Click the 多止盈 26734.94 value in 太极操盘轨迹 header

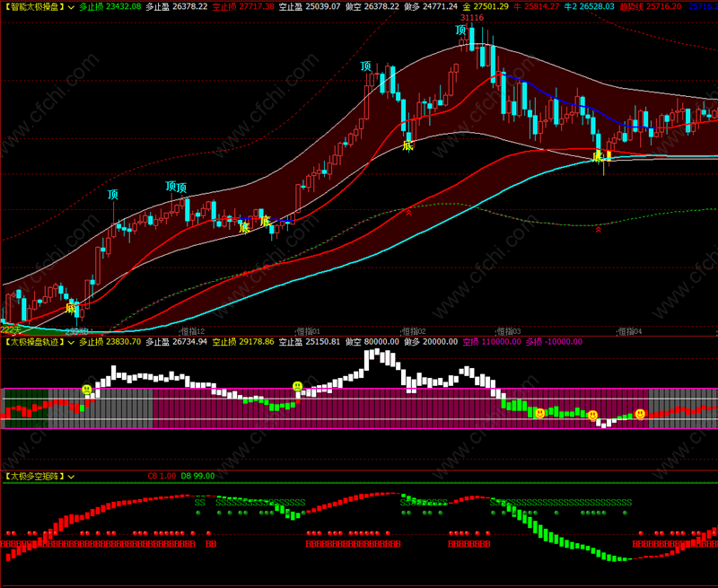tap(176, 342)
